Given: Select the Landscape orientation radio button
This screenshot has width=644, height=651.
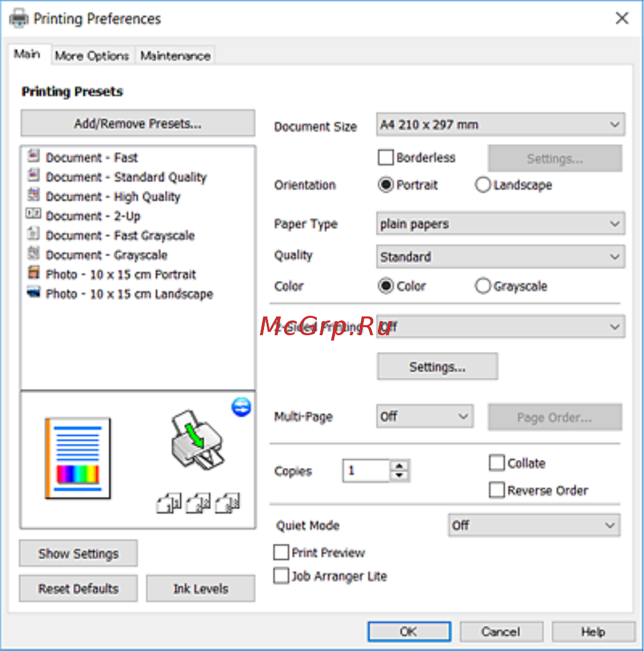Looking at the screenshot, I should click(482, 184).
